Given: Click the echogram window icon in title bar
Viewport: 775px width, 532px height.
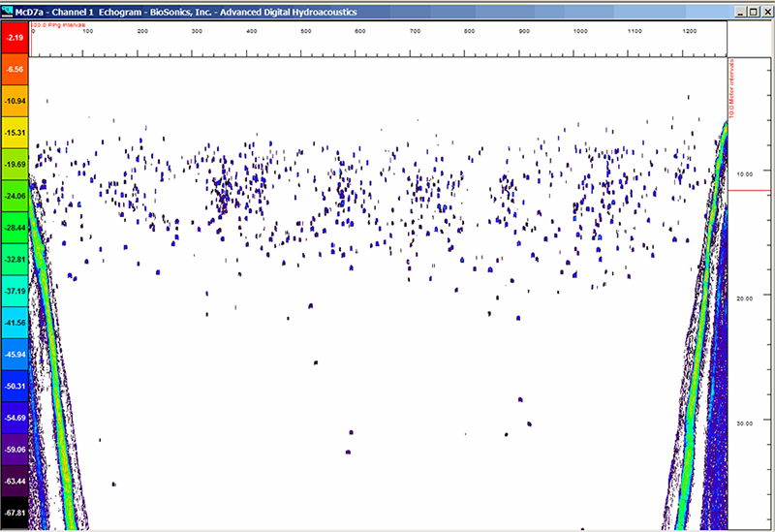Looking at the screenshot, I should (8, 9).
